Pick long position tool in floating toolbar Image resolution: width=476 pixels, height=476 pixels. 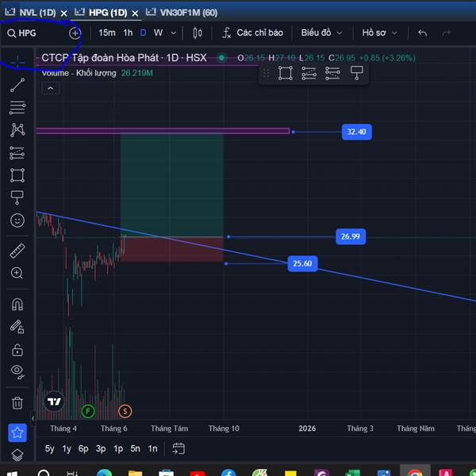pyautogui.click(x=309, y=73)
